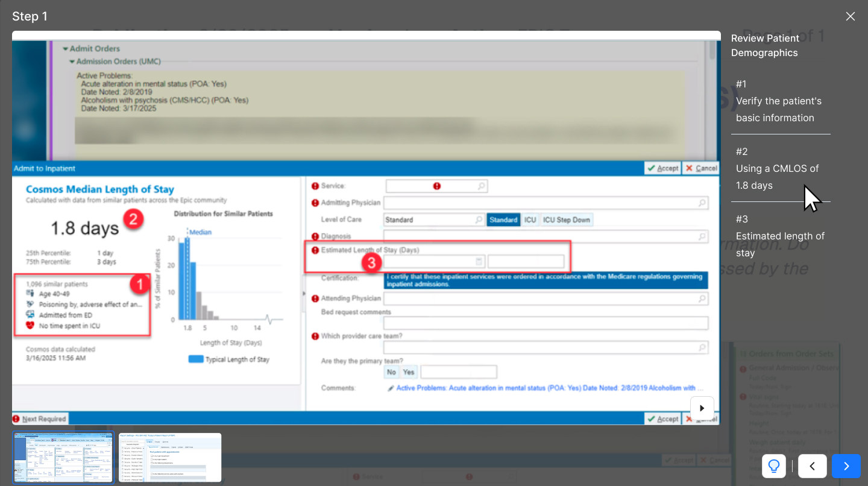Play the walkthrough with the play button
Viewport: 868px width, 486px height.
click(702, 408)
